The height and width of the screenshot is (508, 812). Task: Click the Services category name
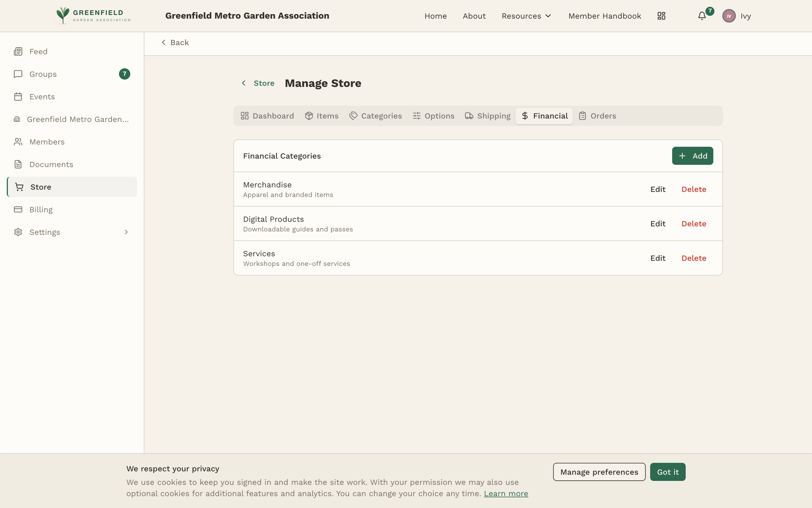[259, 254]
